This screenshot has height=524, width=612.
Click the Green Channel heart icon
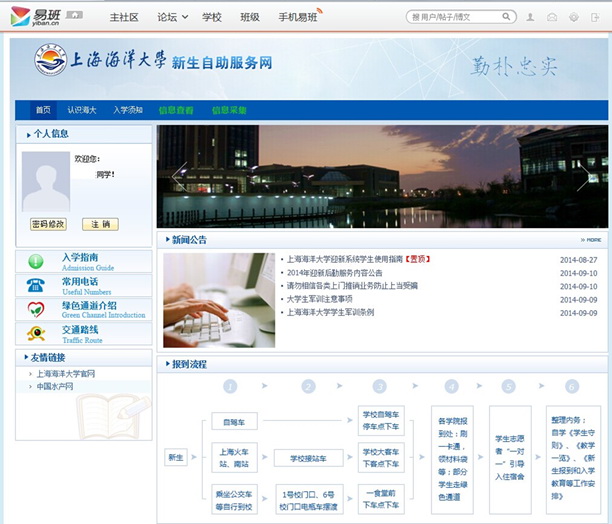pos(36,309)
